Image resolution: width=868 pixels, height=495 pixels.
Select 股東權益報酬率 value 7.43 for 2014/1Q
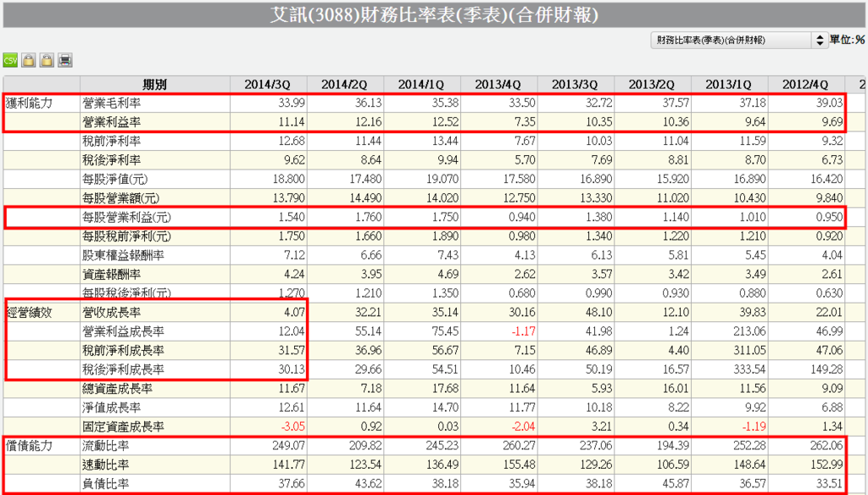click(x=448, y=255)
